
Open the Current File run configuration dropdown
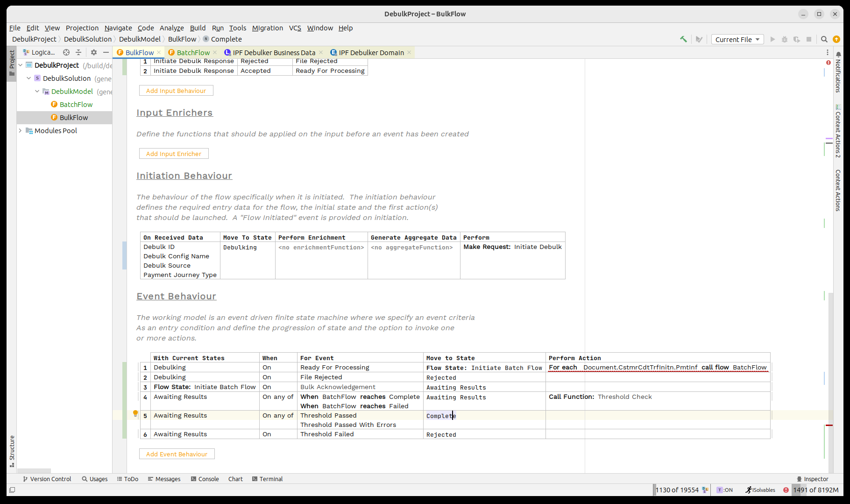point(737,39)
